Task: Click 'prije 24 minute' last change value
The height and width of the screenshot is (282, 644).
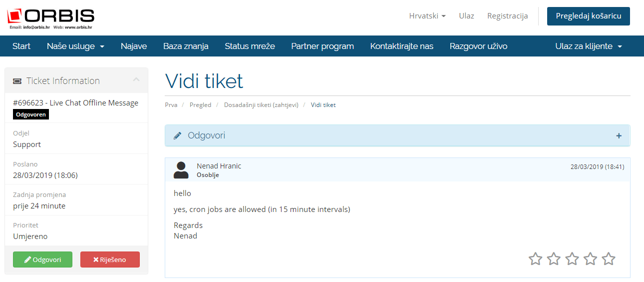Action: point(39,206)
